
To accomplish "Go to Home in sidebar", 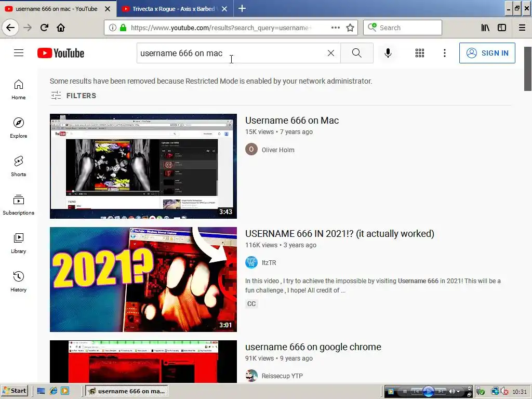I will (x=18, y=90).
